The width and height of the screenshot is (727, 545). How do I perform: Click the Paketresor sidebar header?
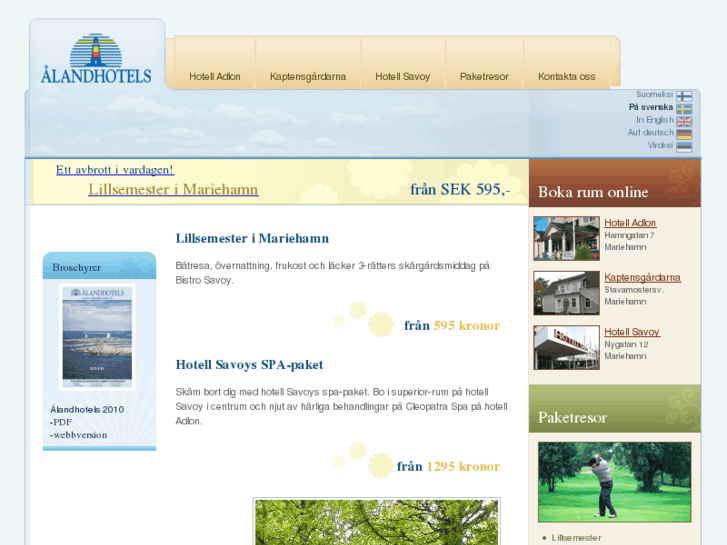tap(615, 409)
